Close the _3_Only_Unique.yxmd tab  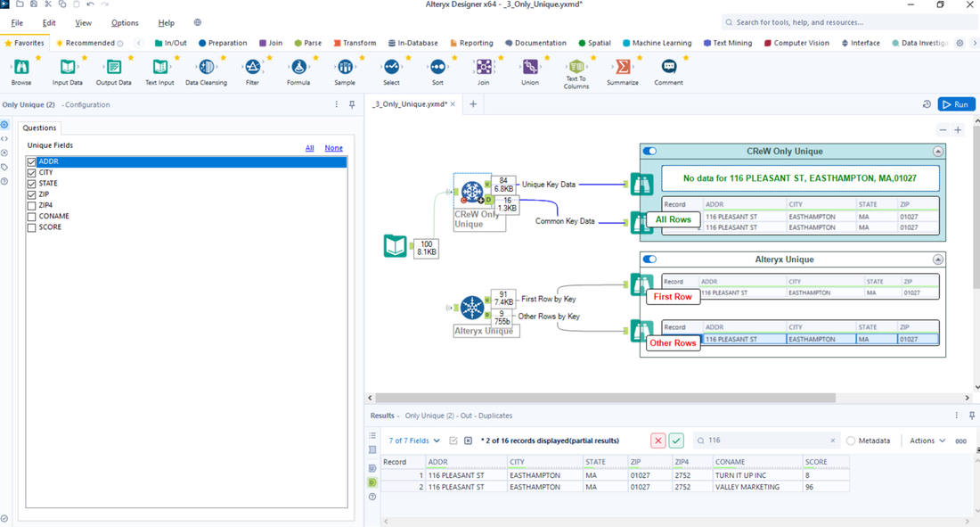point(453,104)
